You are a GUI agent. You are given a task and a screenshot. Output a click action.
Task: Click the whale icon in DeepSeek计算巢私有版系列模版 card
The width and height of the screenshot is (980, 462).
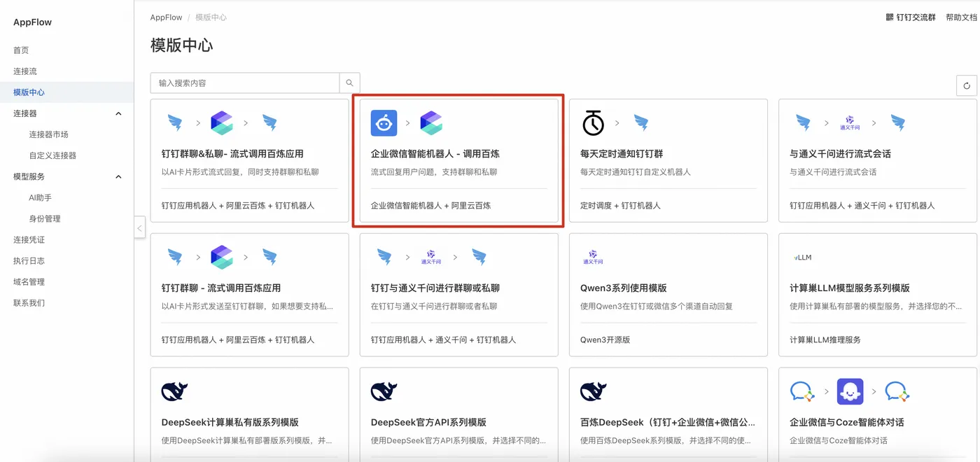click(174, 391)
